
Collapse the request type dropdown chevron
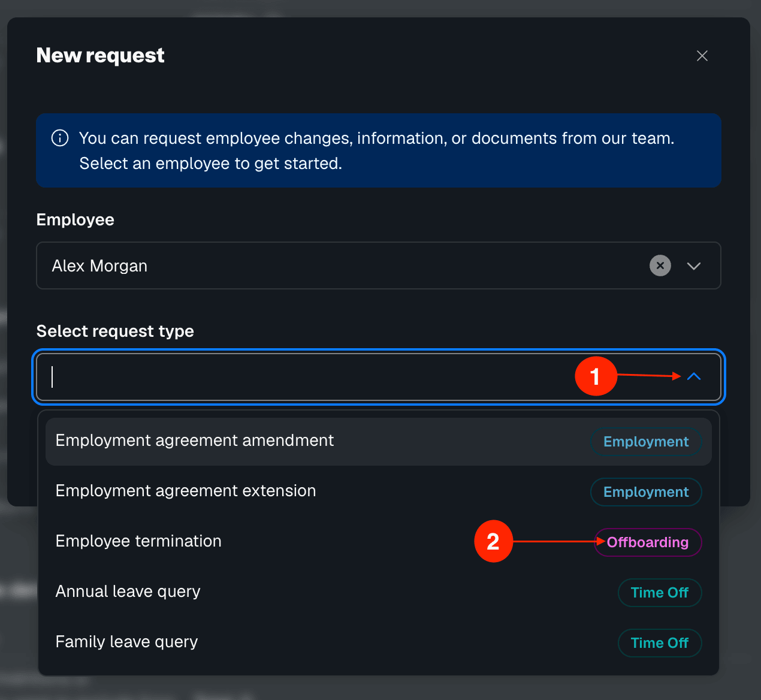point(694,376)
